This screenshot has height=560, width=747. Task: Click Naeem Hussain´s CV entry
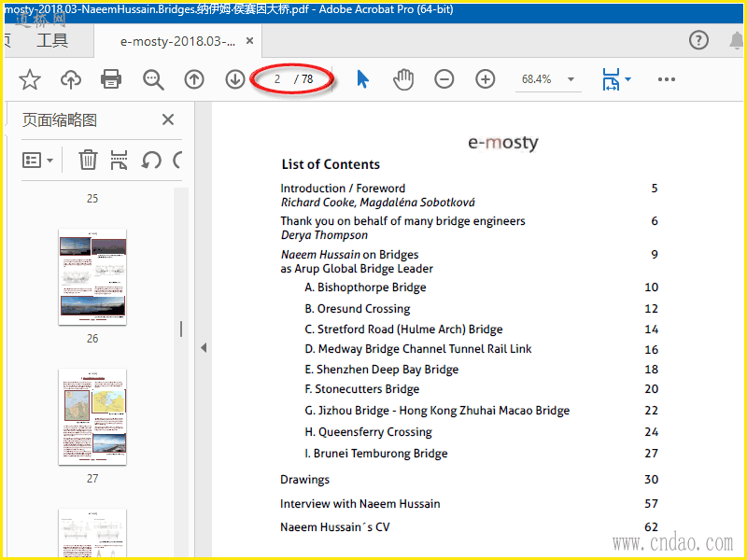335,527
